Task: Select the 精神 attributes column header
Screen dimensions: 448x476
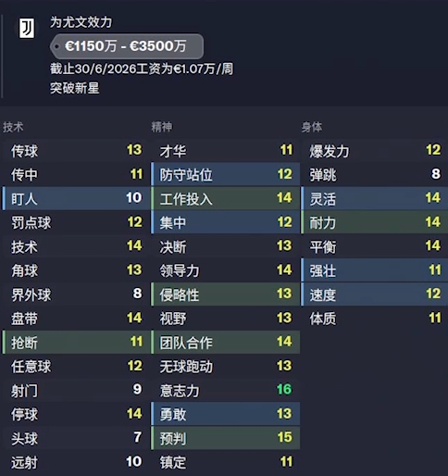Action: pyautogui.click(x=162, y=127)
